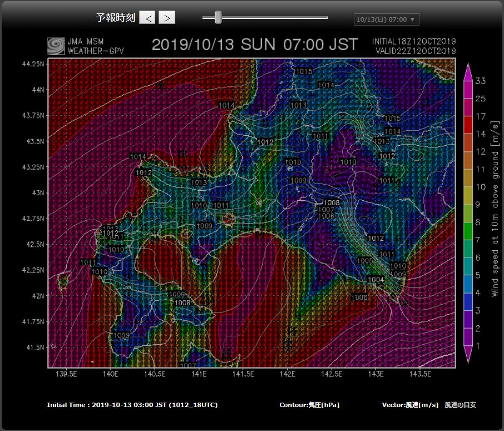Click the previous forecast time arrow button
The height and width of the screenshot is (431, 504).
coord(147,18)
